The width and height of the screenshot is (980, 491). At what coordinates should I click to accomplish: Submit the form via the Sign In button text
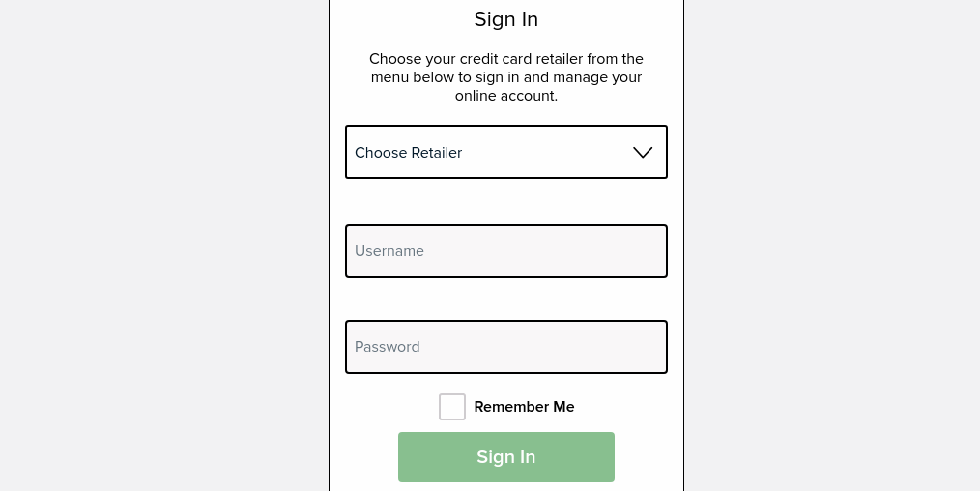pyautogui.click(x=506, y=456)
